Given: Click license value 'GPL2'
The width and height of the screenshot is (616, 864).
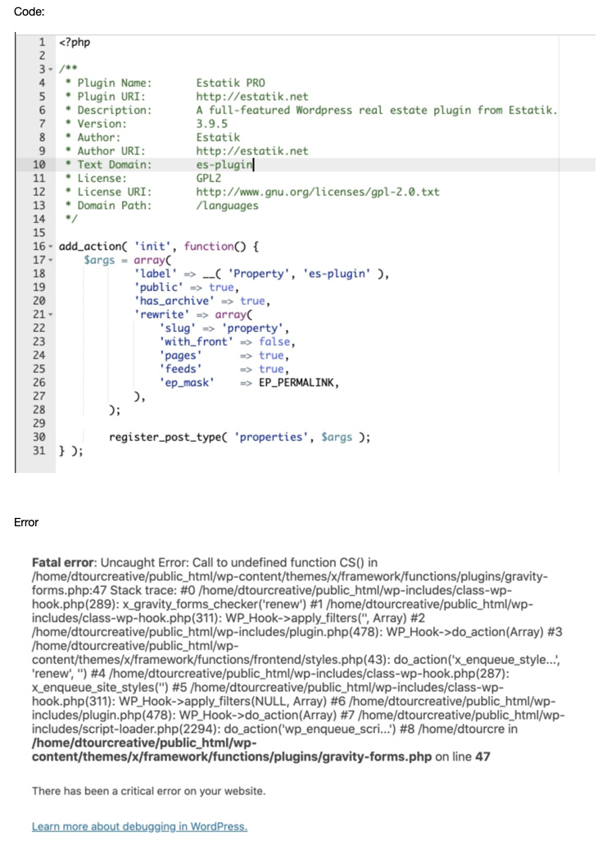Looking at the screenshot, I should [x=209, y=178].
